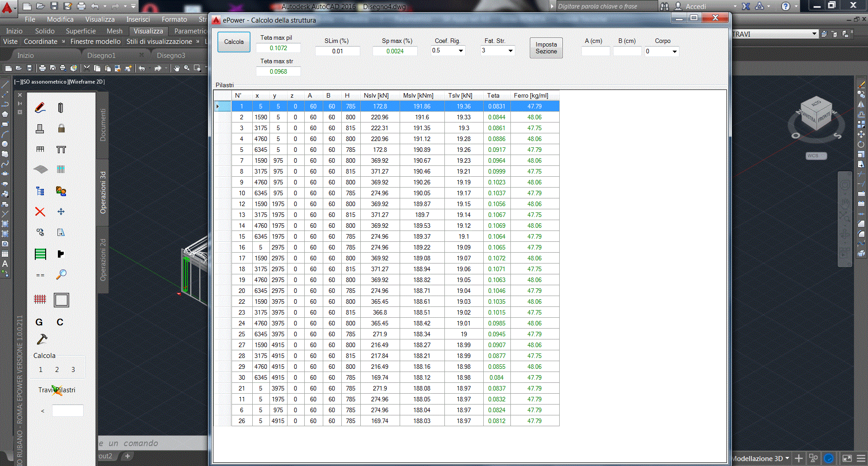Click Nslv value 366.8 in row 23
868x466 pixels.
[x=380, y=312]
